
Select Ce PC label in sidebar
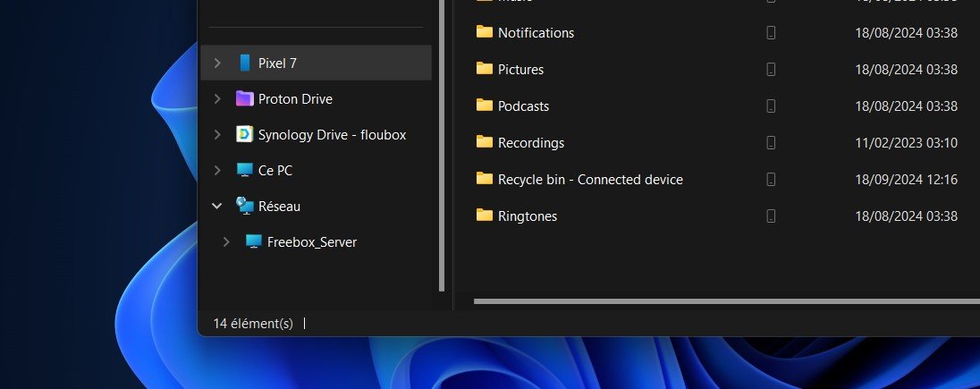[x=275, y=170]
